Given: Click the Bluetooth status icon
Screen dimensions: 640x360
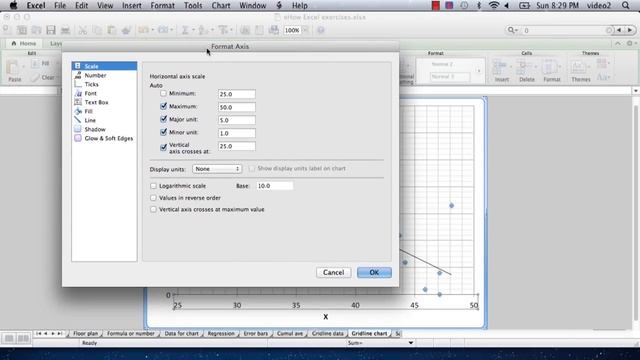Looking at the screenshot, I should click(x=478, y=5).
